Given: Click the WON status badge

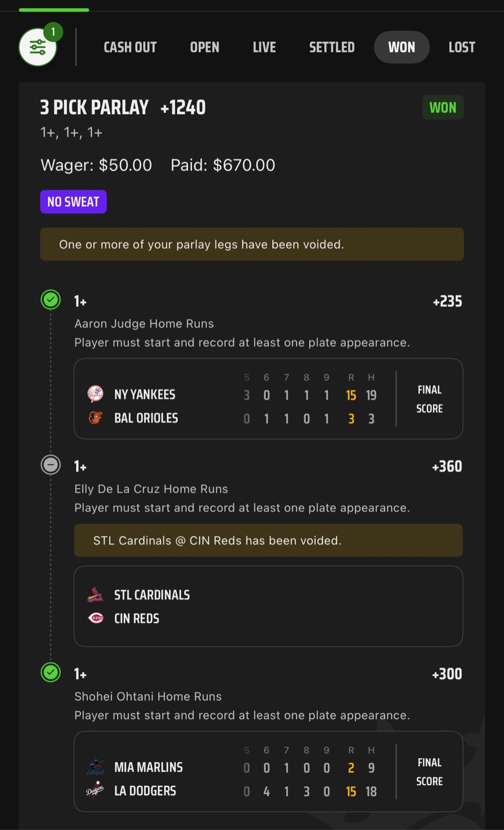Looking at the screenshot, I should coord(442,108).
